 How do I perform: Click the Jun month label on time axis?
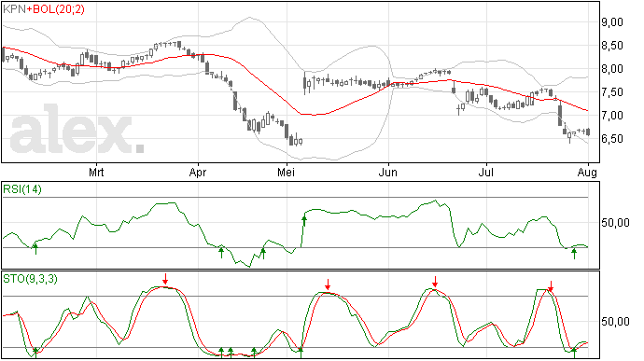click(387, 173)
